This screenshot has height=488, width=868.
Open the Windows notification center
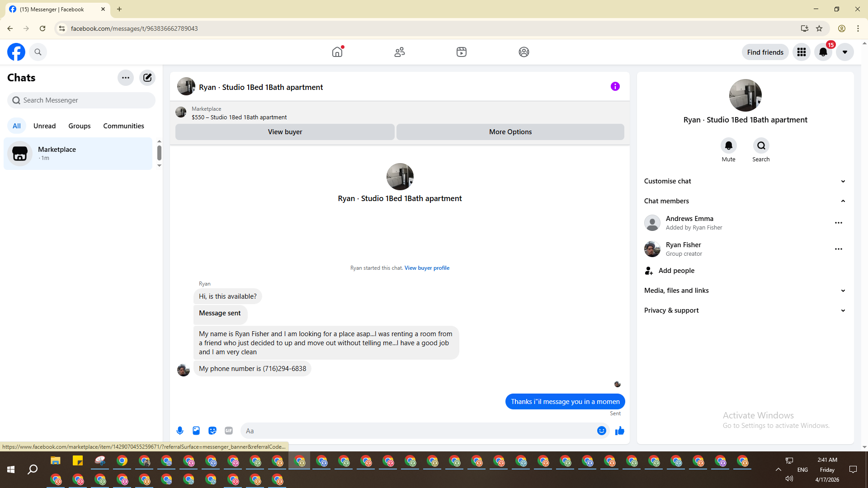[853, 470]
